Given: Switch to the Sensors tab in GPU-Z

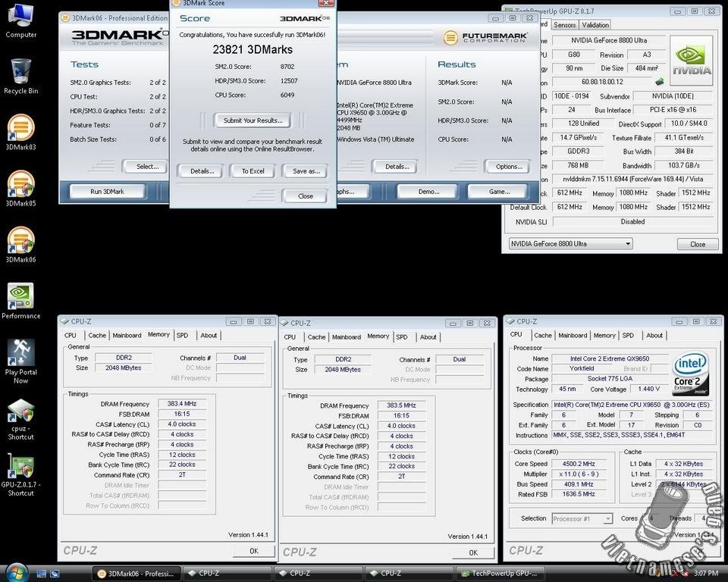Looking at the screenshot, I should (564, 25).
